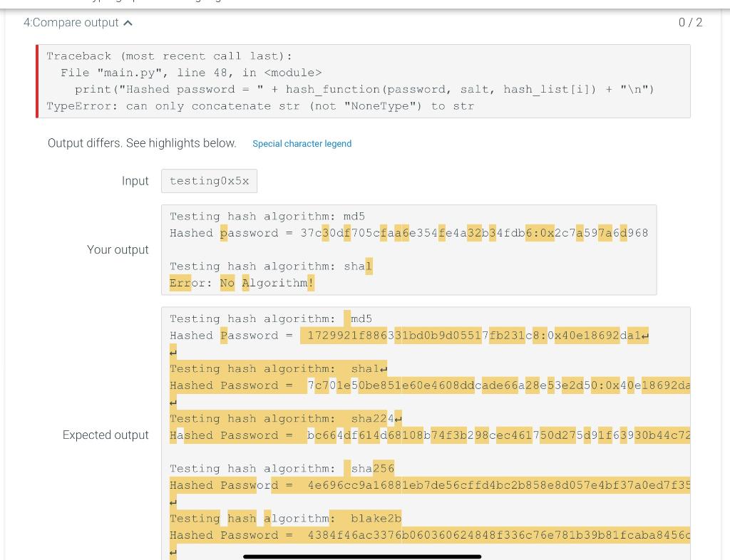
Task: Click the Input label
Action: 135,180
